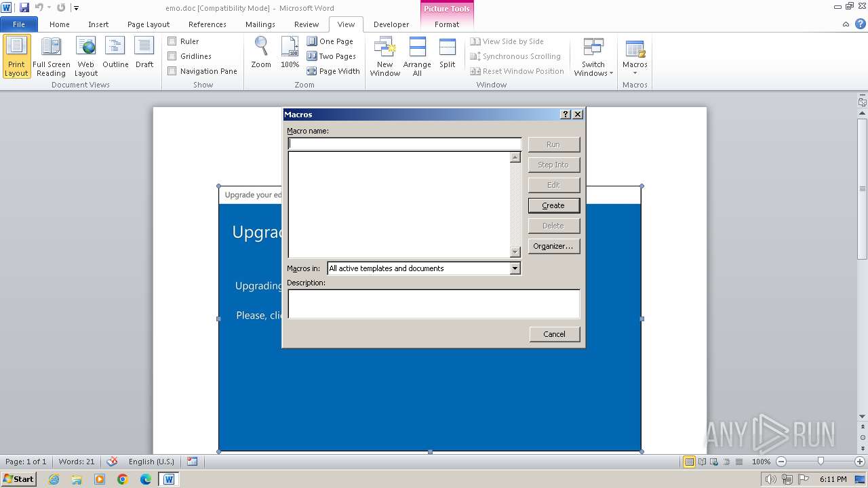Open Picture Tools Format tab
Viewport: 868px width, 488px height.
point(447,24)
